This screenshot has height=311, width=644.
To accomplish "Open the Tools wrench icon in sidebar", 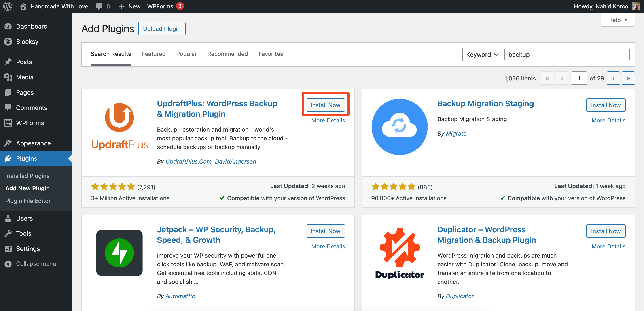I will coord(8,233).
